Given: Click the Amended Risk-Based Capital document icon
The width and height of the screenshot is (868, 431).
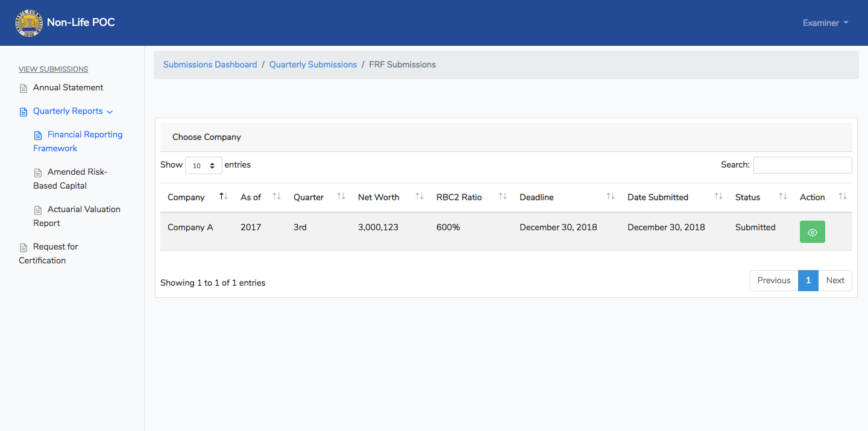Looking at the screenshot, I should 38,173.
